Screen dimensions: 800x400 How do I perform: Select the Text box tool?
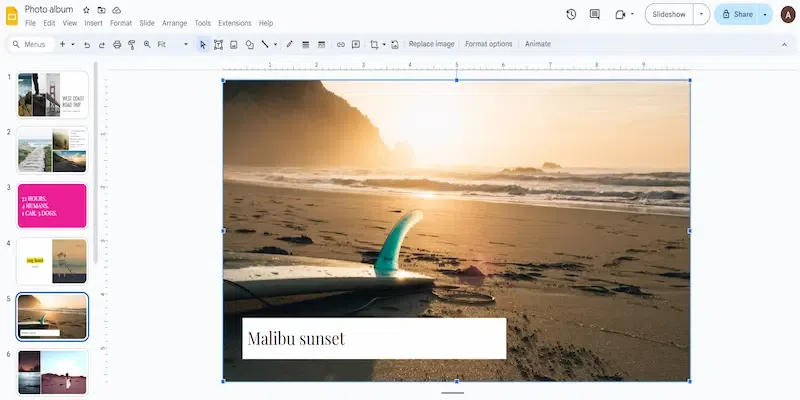coord(218,45)
